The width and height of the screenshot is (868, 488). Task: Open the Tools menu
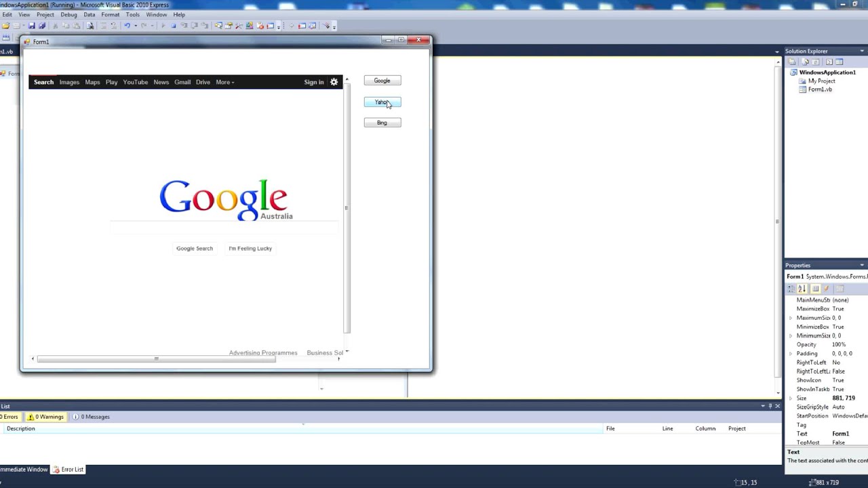click(132, 14)
